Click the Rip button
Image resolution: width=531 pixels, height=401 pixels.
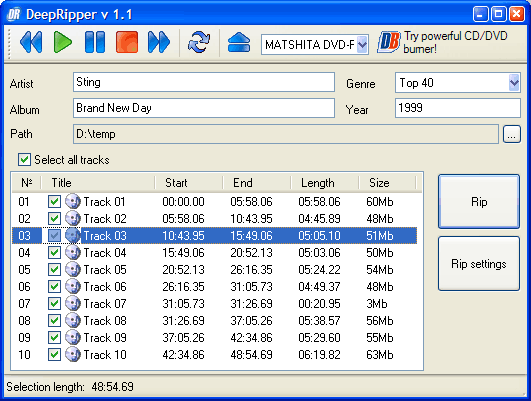pos(479,202)
